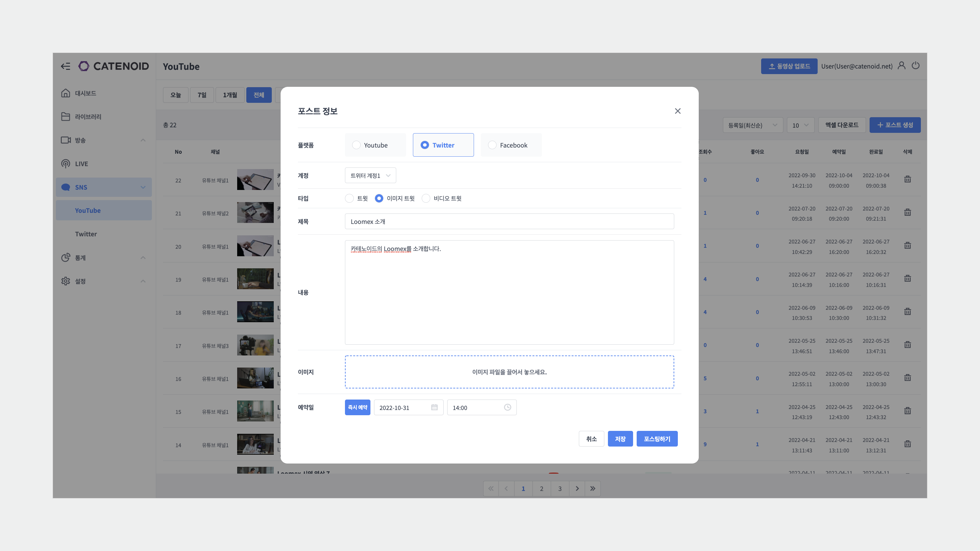The height and width of the screenshot is (551, 980).
Task: Click the clock icon in time field
Action: pos(507,407)
